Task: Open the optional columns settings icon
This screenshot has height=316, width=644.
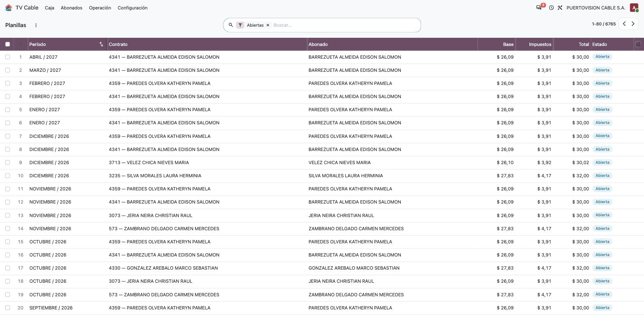Action: [x=638, y=44]
